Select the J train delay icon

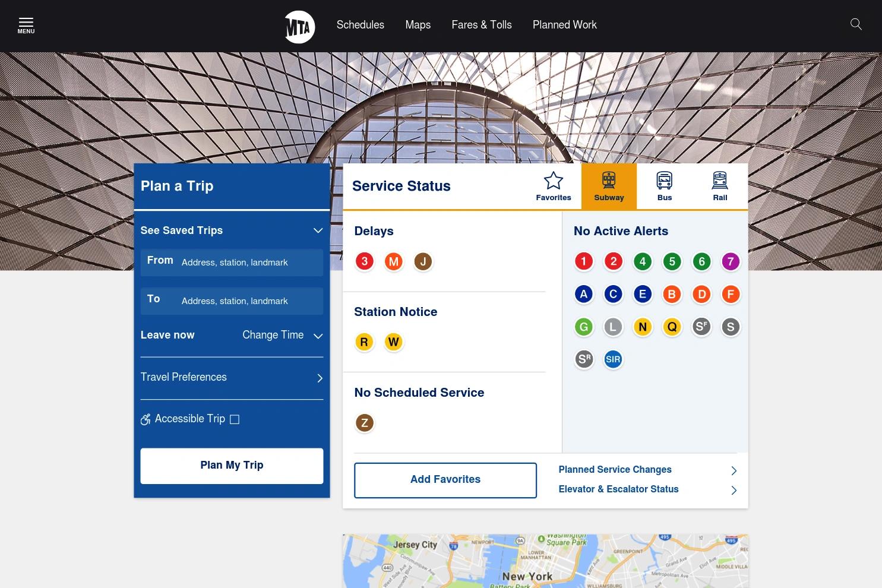point(423,261)
